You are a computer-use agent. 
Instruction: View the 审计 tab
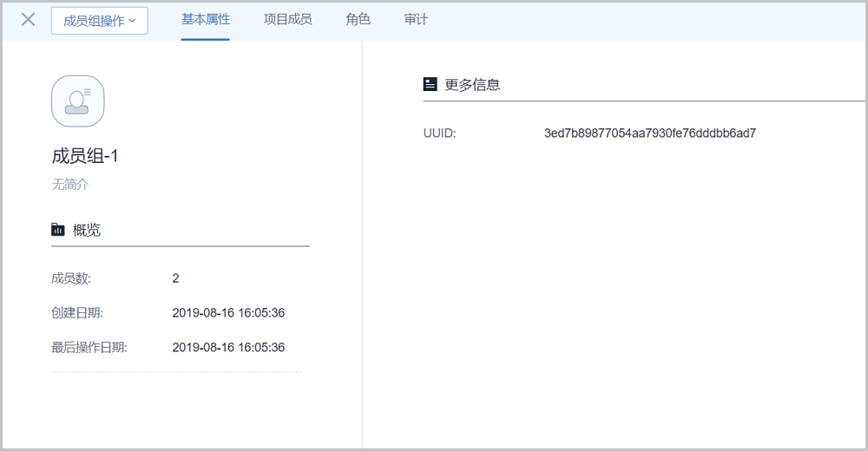(416, 19)
